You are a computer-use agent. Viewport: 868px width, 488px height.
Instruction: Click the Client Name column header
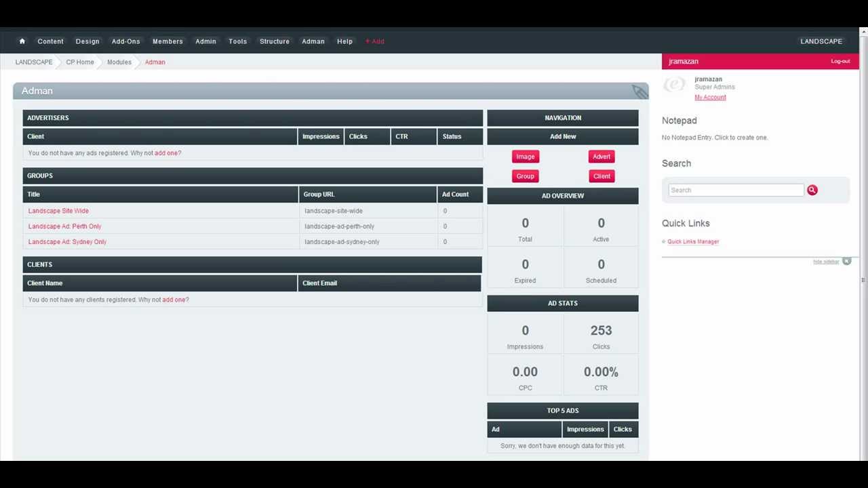click(159, 283)
